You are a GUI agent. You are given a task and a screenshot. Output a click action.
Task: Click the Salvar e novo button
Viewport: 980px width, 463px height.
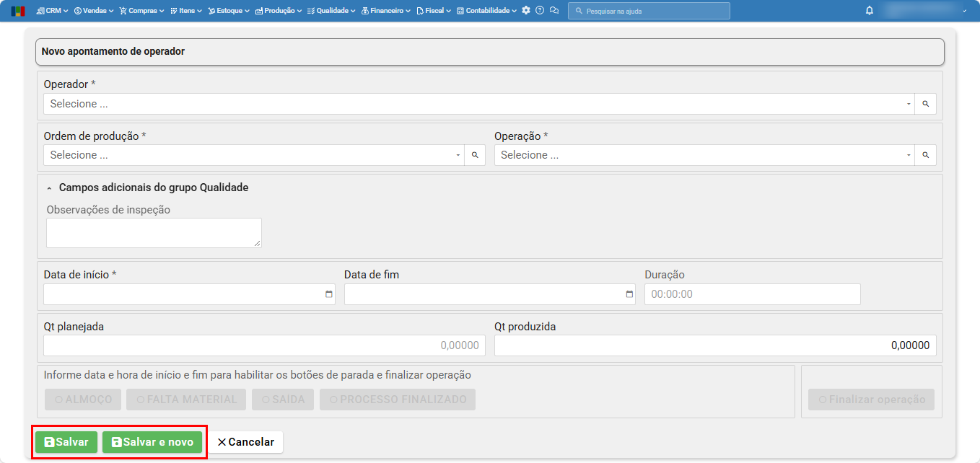[x=152, y=442]
